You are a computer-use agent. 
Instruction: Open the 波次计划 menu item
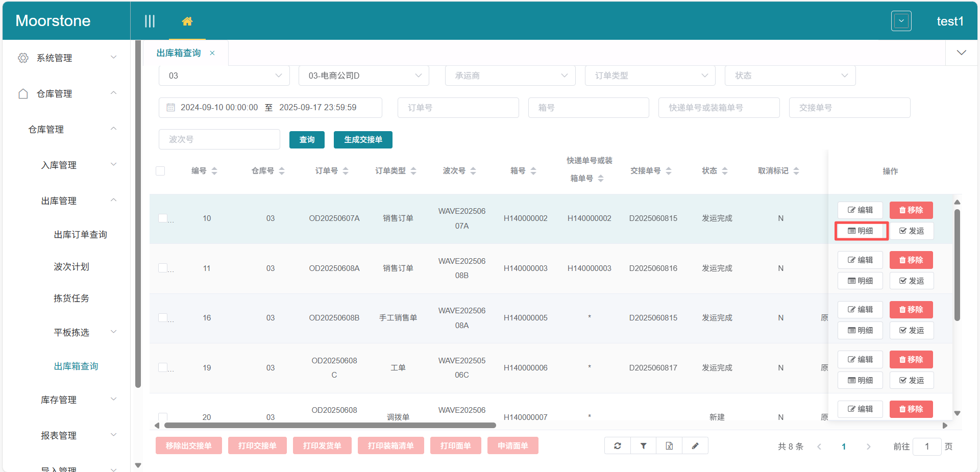click(x=71, y=266)
